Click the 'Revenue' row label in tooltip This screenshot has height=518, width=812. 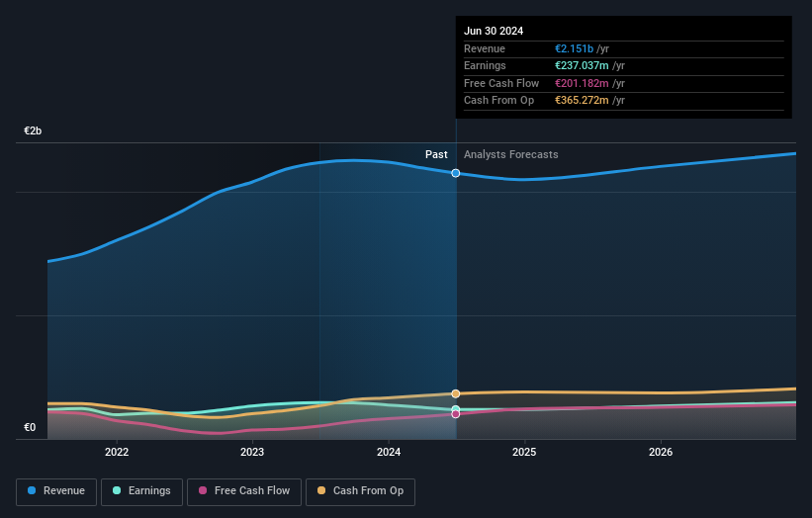(485, 48)
